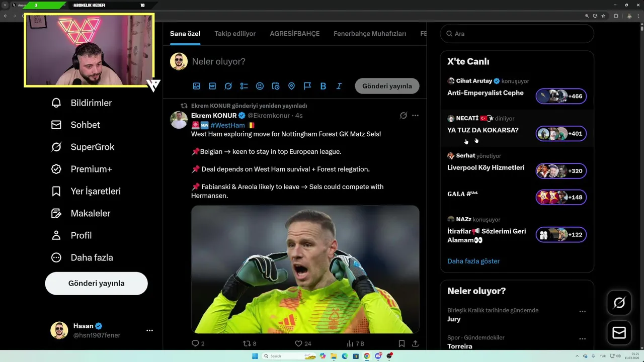Viewport: 644px width, 362px height.
Task: Open more options dots on Ekrem's post
Action: click(415, 116)
